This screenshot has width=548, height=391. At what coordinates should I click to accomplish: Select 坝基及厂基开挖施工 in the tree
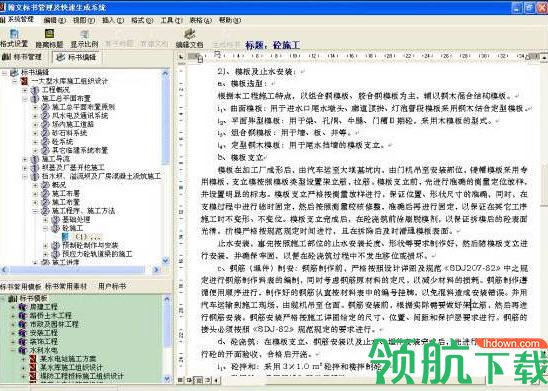point(73,168)
